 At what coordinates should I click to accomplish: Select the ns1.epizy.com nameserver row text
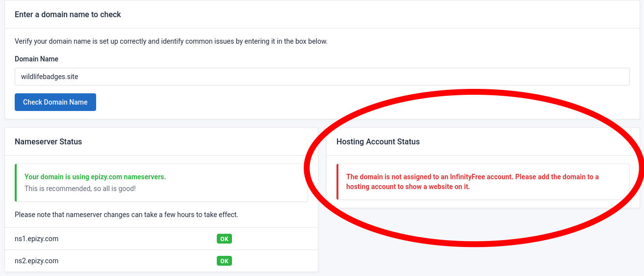[37, 239]
